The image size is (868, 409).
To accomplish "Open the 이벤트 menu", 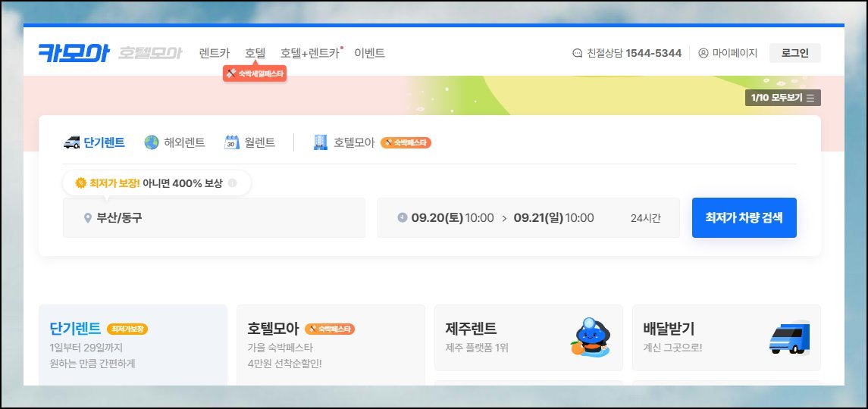I will point(369,53).
